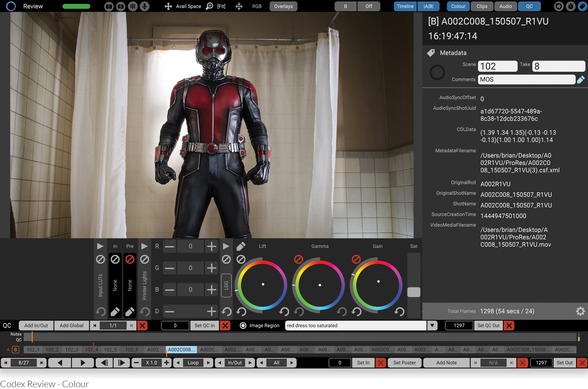Toggle the LGG mode button
The image size is (588, 389).
pyautogui.click(x=226, y=285)
